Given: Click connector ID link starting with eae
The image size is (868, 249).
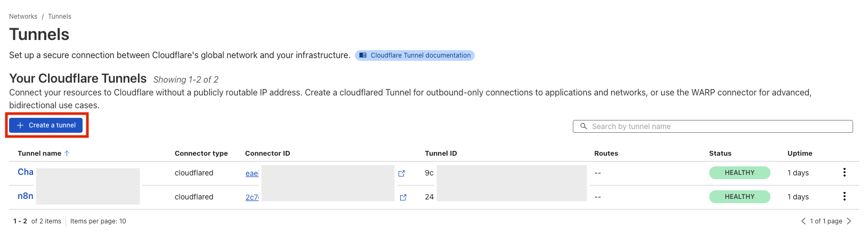Looking at the screenshot, I should point(252,173).
